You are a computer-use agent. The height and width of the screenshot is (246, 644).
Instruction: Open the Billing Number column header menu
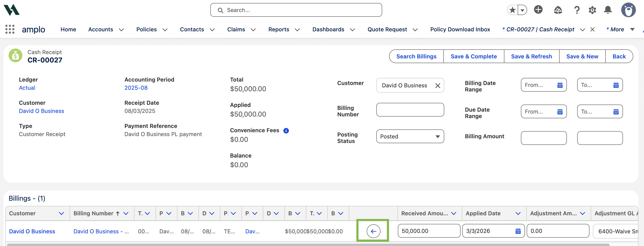pos(126,214)
